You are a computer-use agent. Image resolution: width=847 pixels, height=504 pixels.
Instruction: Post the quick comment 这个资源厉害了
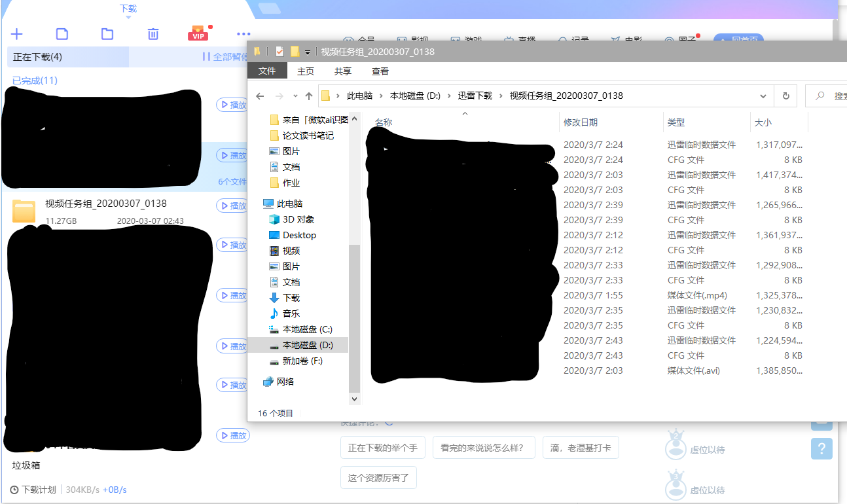[378, 477]
